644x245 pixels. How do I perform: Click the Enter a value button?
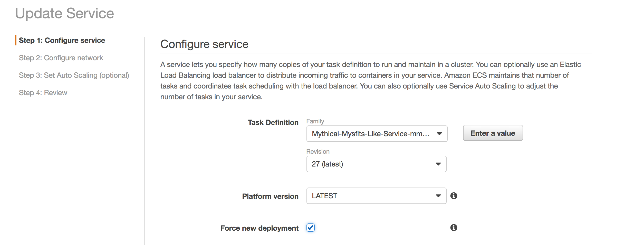pyautogui.click(x=493, y=133)
